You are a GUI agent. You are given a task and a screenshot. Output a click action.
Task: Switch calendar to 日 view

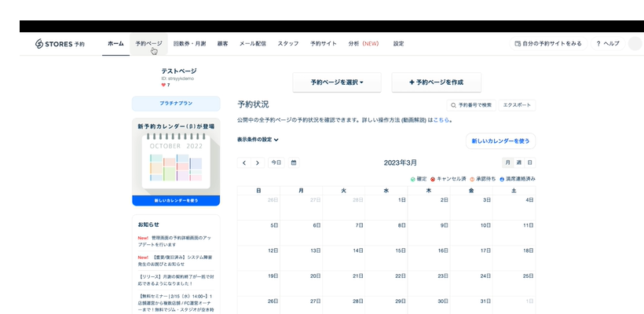pos(530,162)
